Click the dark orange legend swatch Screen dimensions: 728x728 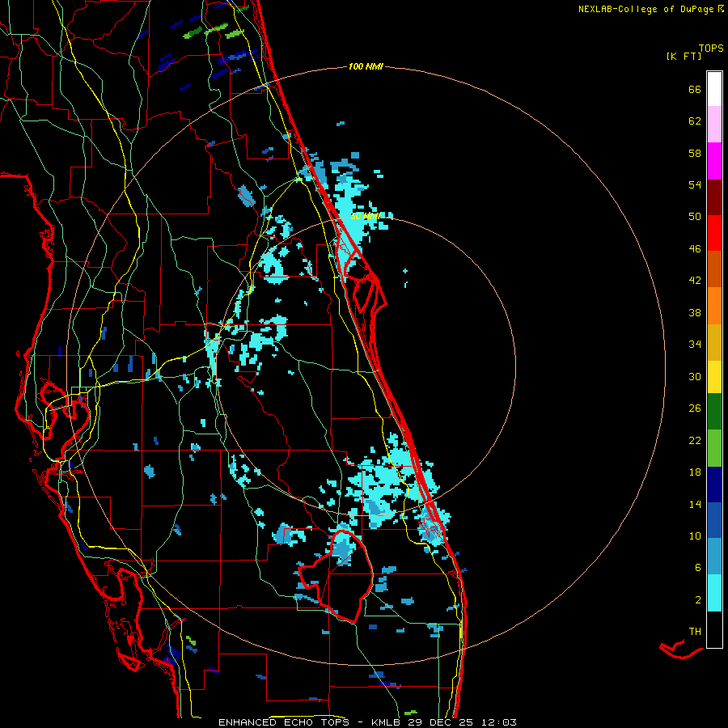click(x=714, y=269)
